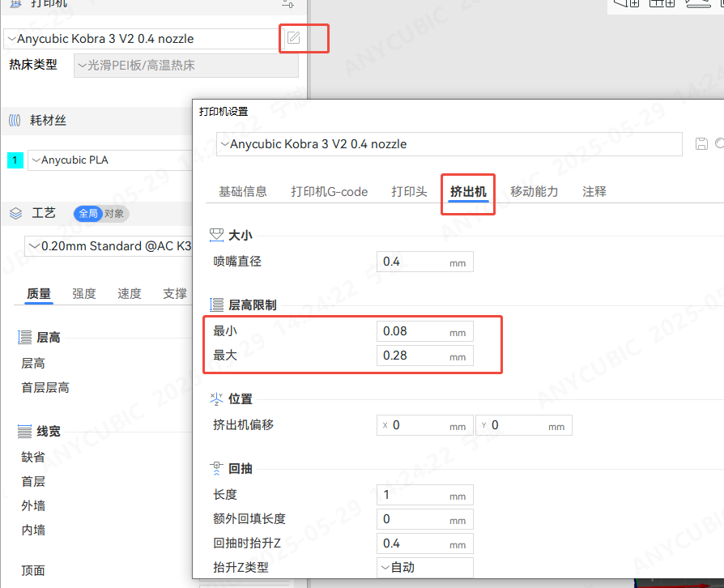Click the 外墙 line width row
This screenshot has width=724, height=588.
coord(33,505)
